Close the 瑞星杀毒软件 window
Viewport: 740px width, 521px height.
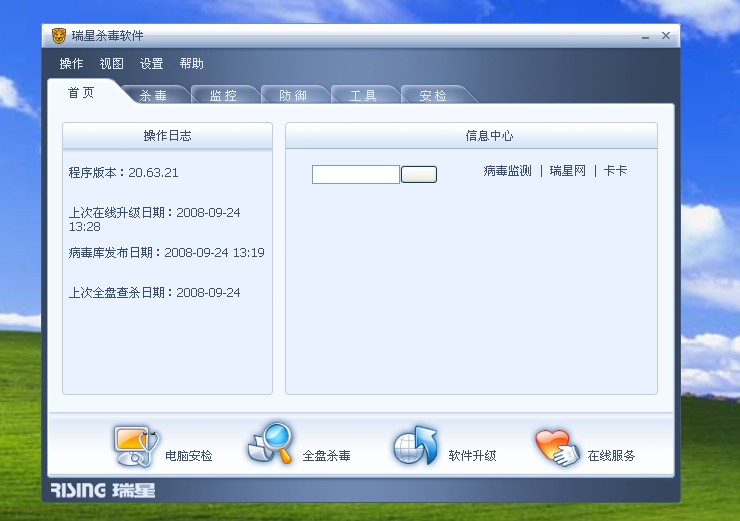point(666,35)
